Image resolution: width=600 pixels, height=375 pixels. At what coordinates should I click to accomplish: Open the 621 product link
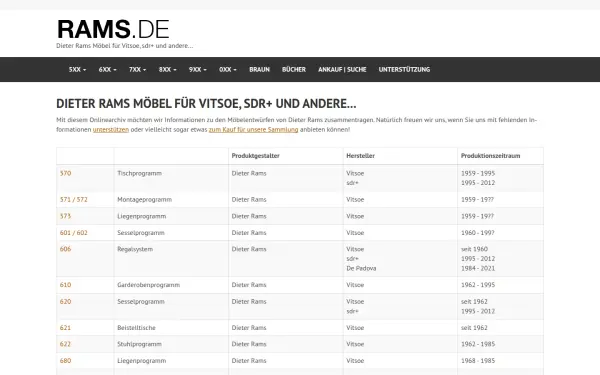65,328
